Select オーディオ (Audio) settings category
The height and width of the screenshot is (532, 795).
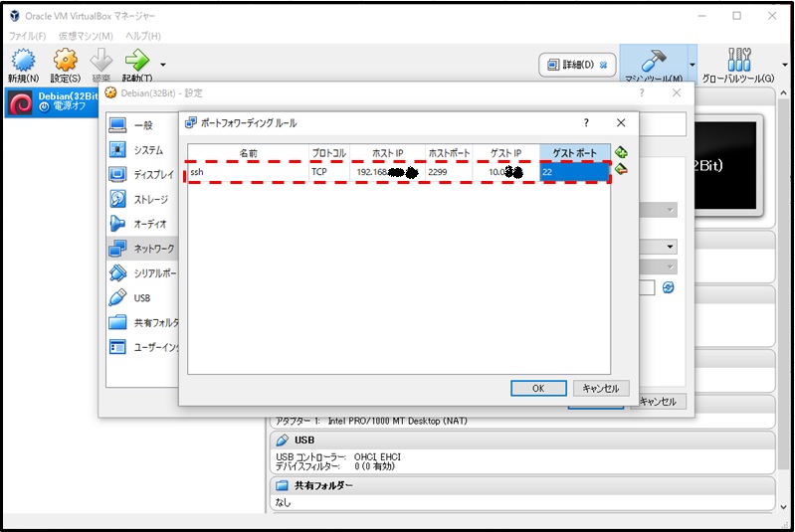tap(142, 224)
